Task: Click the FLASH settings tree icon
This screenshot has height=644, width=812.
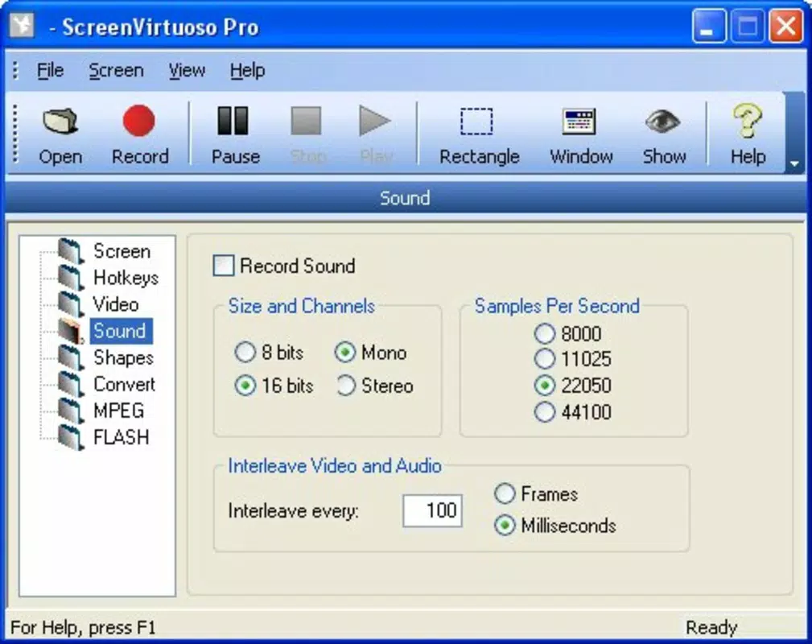Action: coord(71,437)
